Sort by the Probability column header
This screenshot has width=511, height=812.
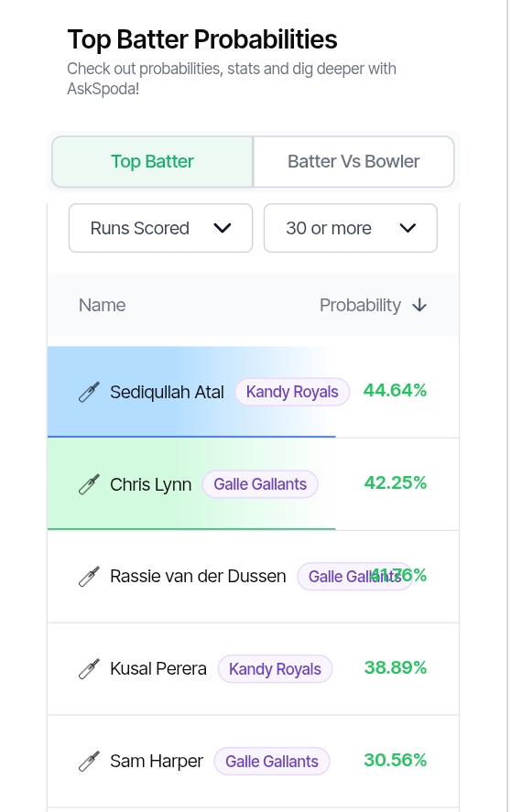[x=360, y=306]
